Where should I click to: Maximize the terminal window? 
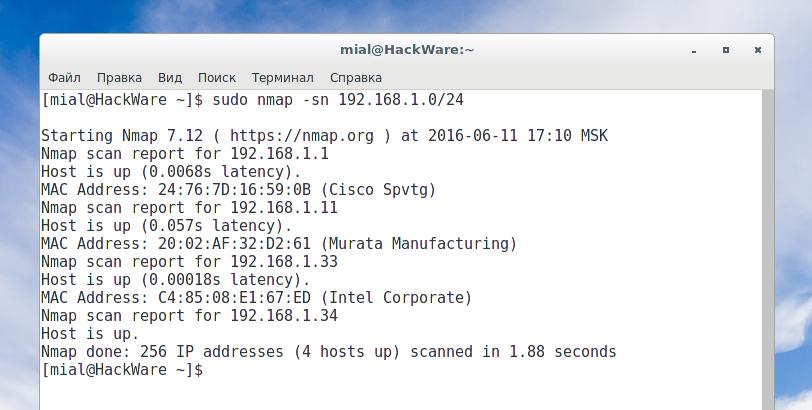coord(726,49)
